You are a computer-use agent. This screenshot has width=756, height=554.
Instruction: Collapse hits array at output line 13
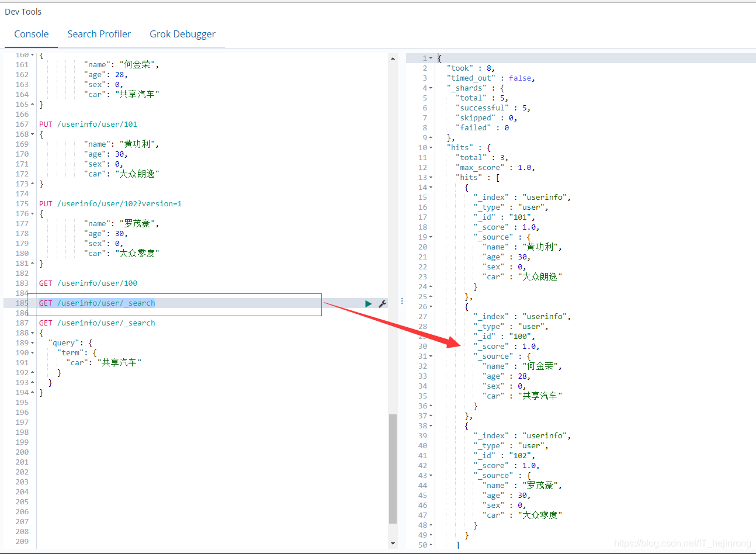(x=431, y=178)
